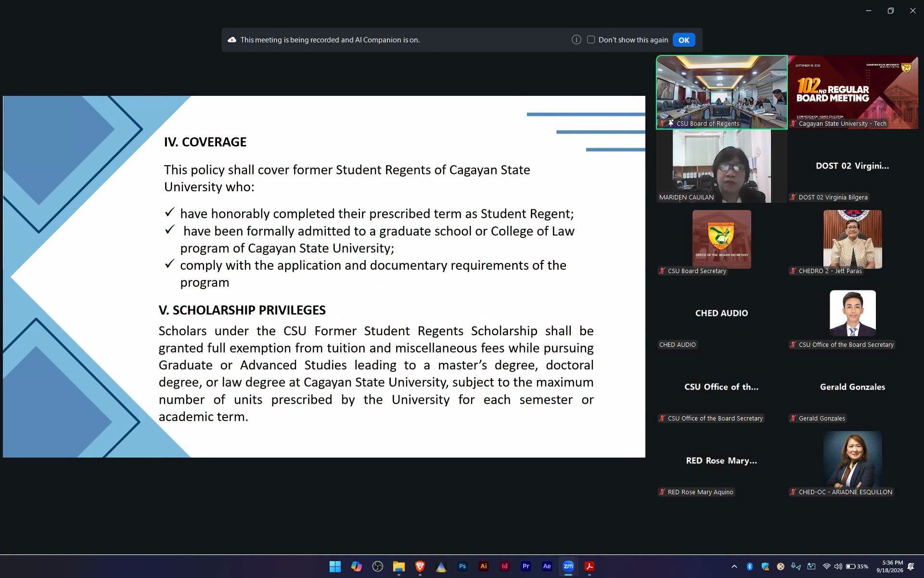Open Windows Security tray icon
The image size is (924, 578).
pos(765,566)
